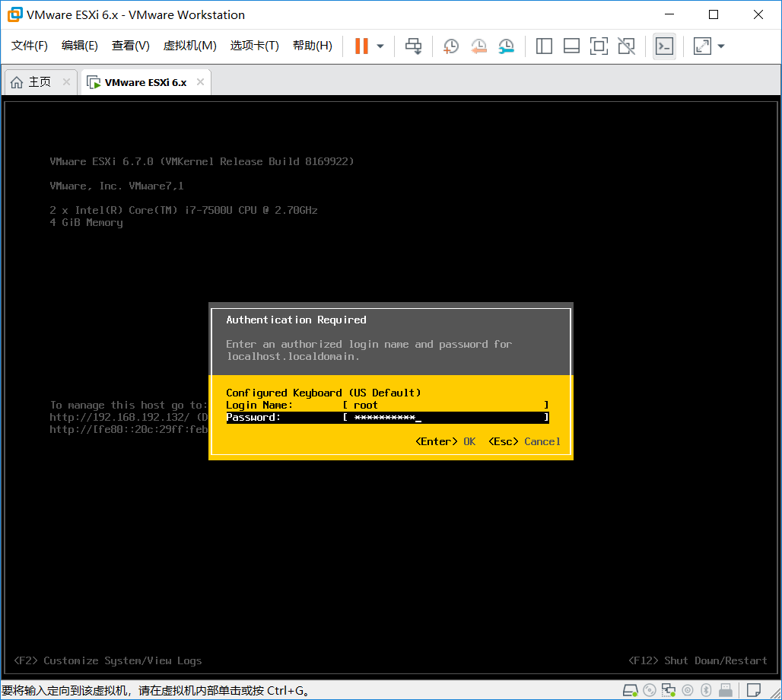Click the console view icon
This screenshot has width=782, height=700.
(664, 46)
